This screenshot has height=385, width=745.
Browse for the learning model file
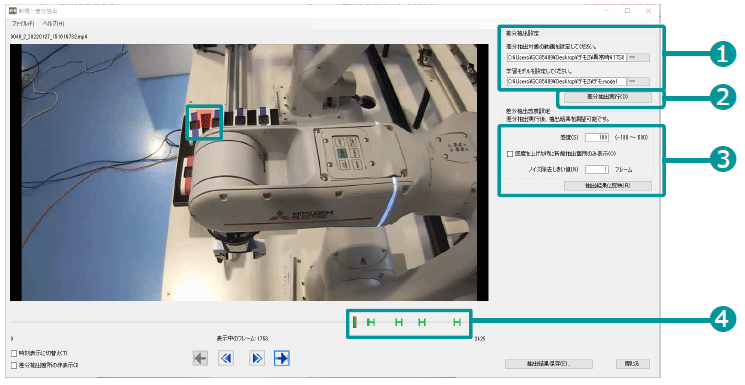pyautogui.click(x=639, y=81)
